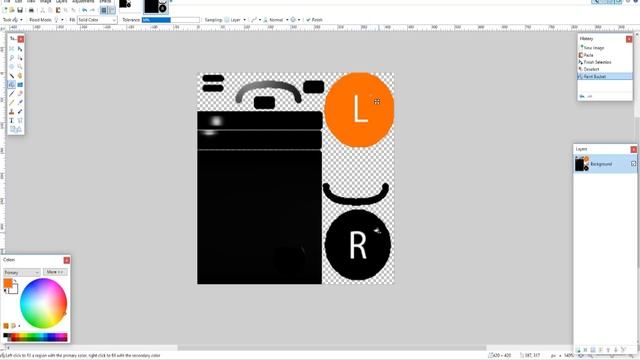Click the reset black and white colors icon
The width and height of the screenshot is (640, 360).
5,291
